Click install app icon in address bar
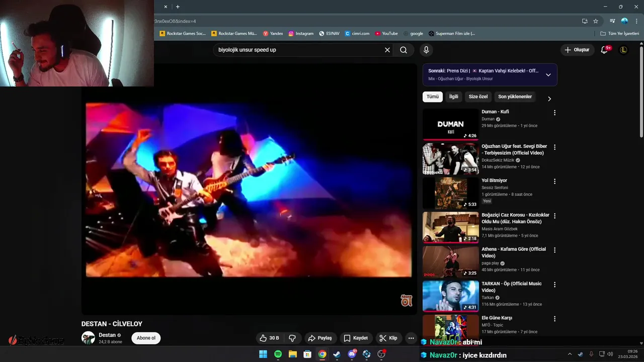644x362 pixels. tap(585, 21)
